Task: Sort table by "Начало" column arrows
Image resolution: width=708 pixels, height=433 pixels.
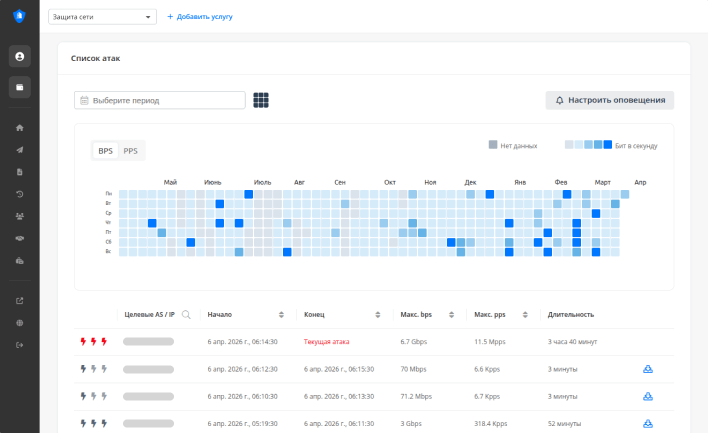Action: (281, 315)
